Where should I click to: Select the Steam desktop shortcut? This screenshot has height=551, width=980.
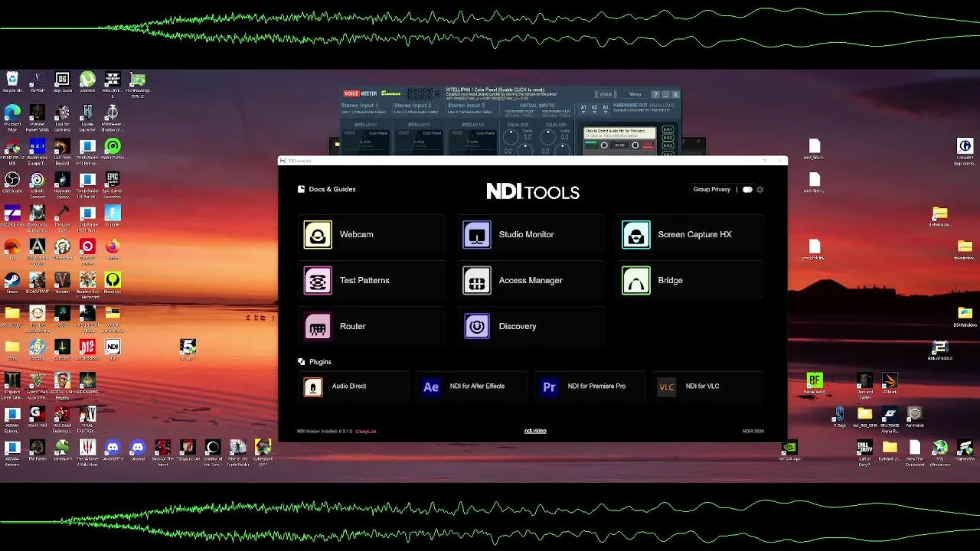pos(12,283)
